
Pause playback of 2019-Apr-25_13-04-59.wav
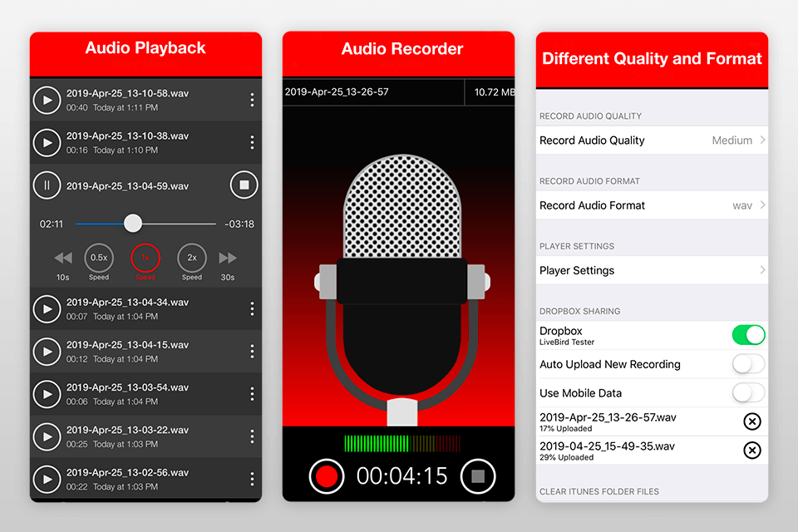[x=47, y=185]
